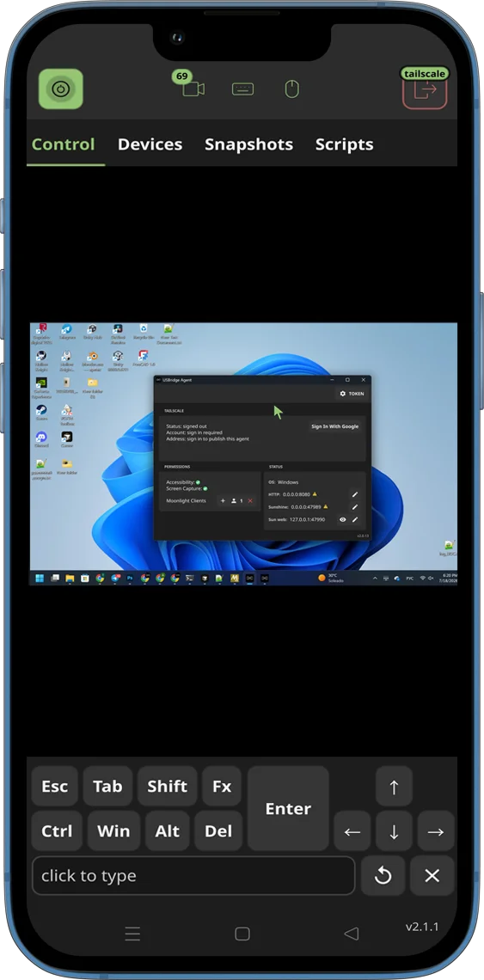Tap the Shift key

click(x=167, y=787)
